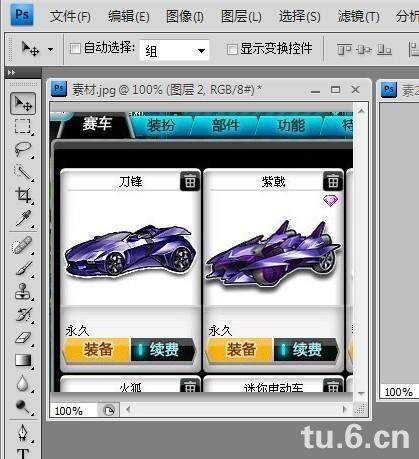
Task: Click the horizontal scrollbar left arrow
Action: click(x=128, y=409)
